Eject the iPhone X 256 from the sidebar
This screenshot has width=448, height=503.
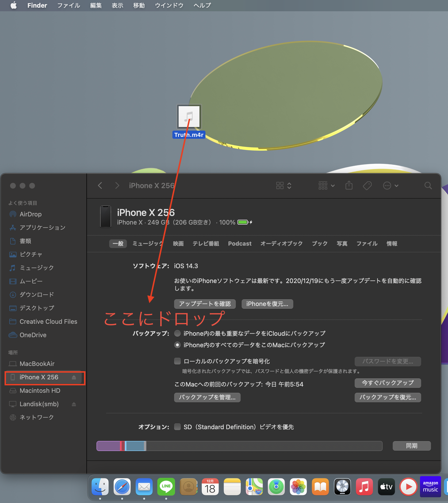click(x=74, y=377)
